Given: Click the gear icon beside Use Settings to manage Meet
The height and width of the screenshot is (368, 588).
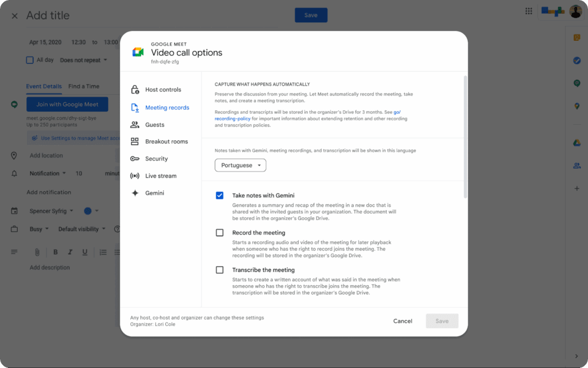Looking at the screenshot, I should pyautogui.click(x=34, y=138).
